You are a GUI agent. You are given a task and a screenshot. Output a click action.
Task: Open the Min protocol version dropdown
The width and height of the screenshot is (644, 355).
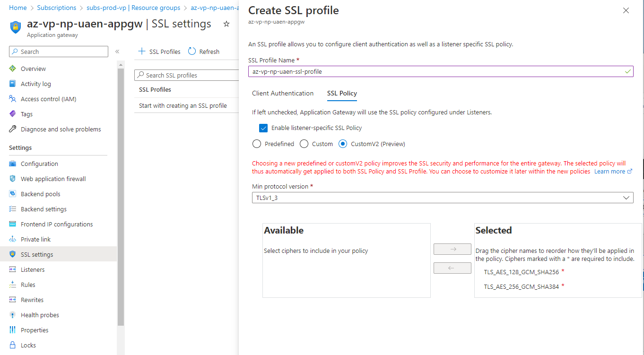[443, 198]
